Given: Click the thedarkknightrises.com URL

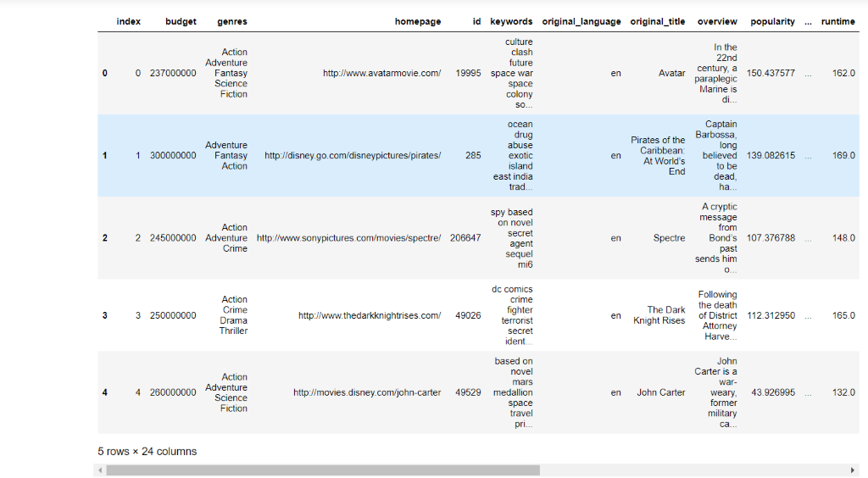Looking at the screenshot, I should 370,315.
